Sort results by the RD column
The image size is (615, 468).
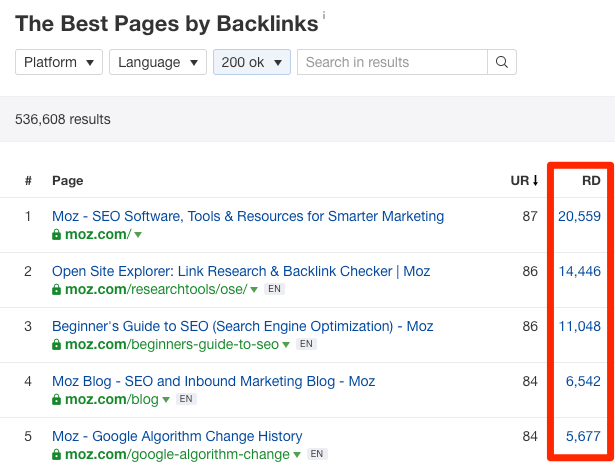click(x=591, y=181)
